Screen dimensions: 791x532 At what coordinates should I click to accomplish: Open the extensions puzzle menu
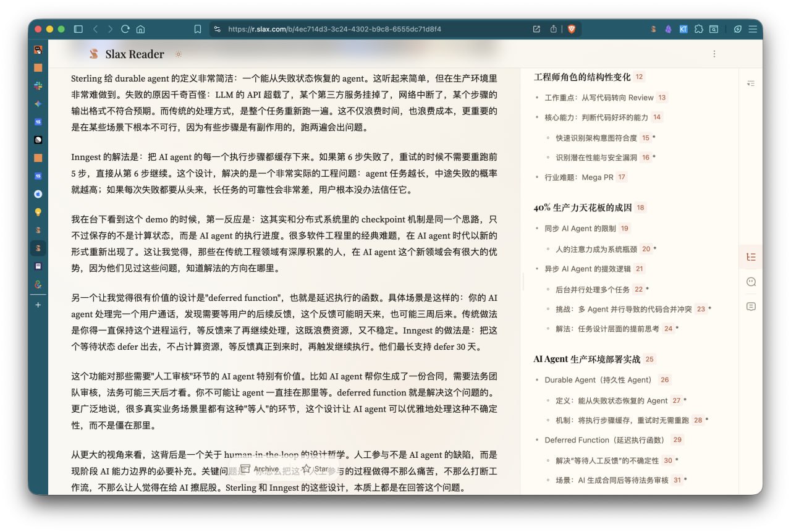(699, 29)
